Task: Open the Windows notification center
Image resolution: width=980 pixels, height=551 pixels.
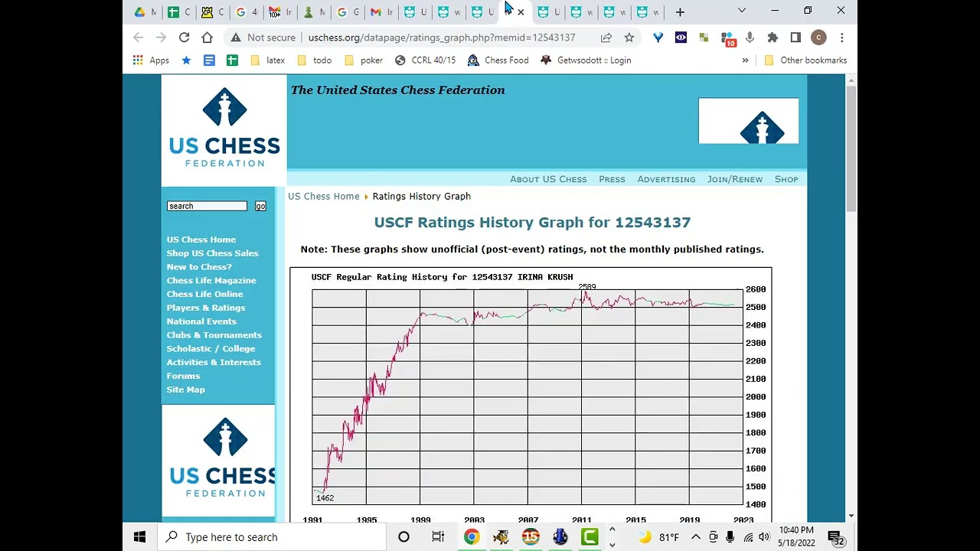Action: point(835,537)
